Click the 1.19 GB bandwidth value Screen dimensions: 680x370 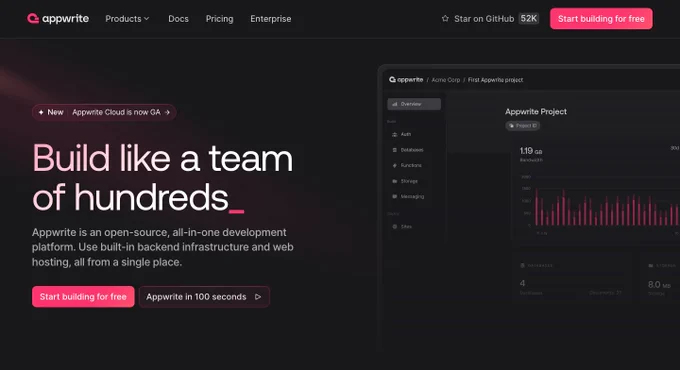point(531,151)
